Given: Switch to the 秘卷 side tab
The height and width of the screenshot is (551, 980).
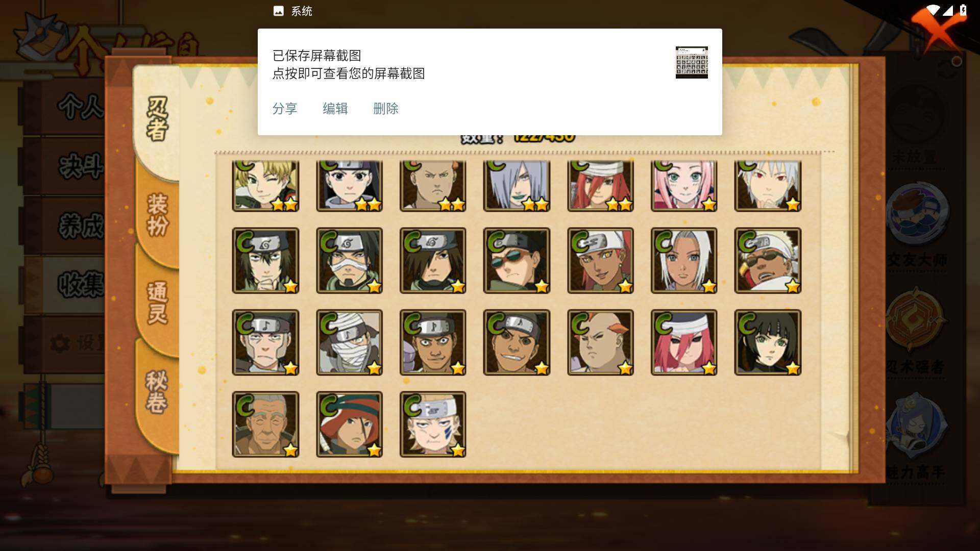Looking at the screenshot, I should pos(157,393).
